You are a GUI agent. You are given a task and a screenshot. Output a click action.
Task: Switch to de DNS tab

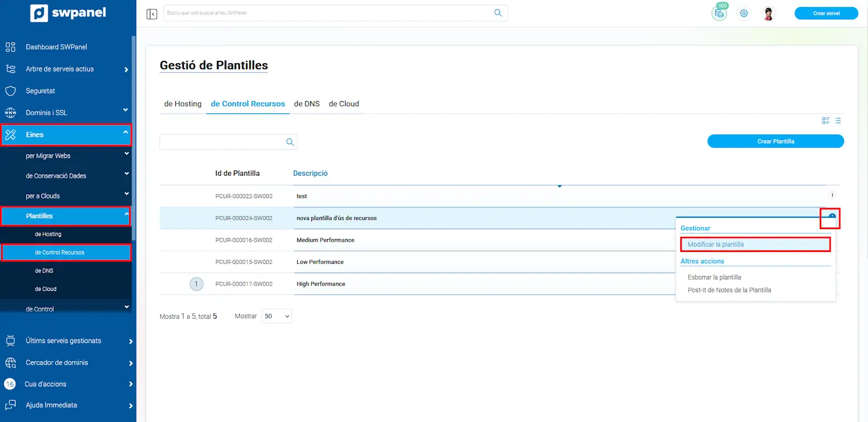307,104
